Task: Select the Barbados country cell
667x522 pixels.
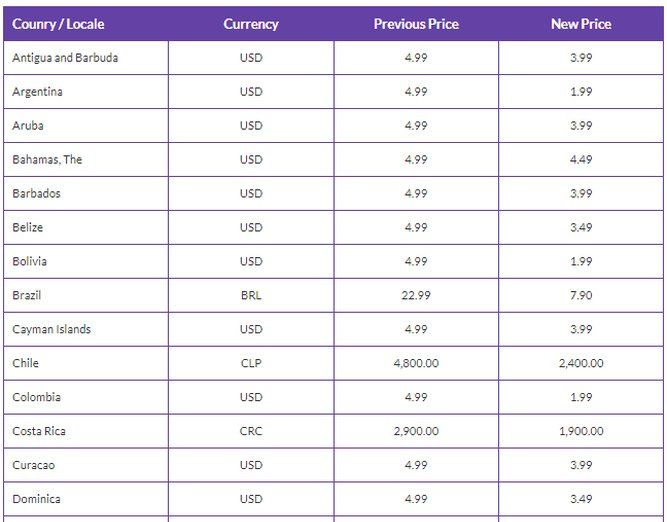Action: (36, 194)
